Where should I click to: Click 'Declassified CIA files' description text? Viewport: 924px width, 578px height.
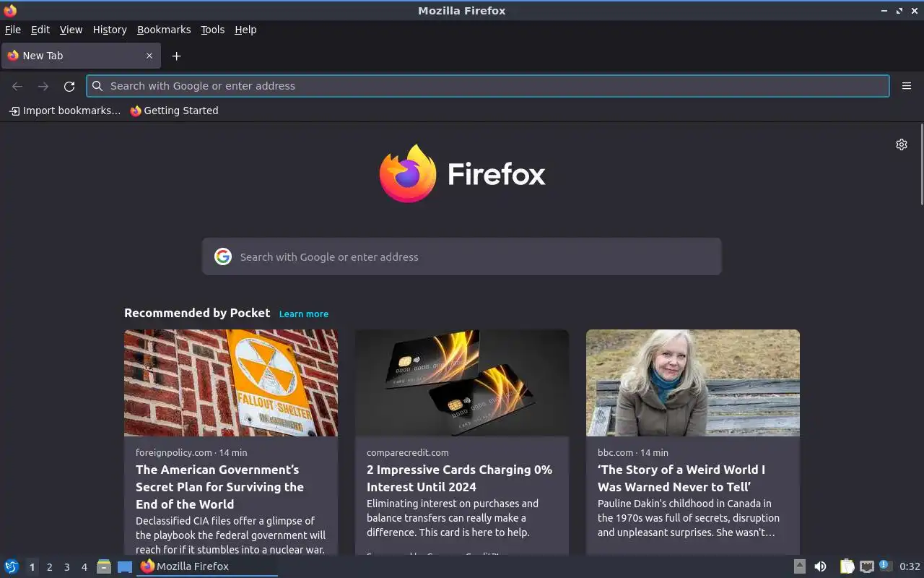point(231,535)
